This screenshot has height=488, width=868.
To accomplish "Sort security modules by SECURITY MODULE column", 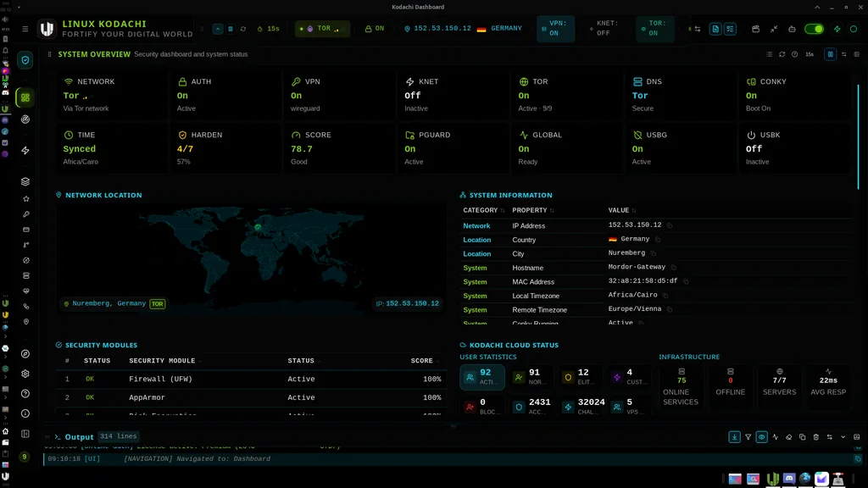I will (x=165, y=361).
